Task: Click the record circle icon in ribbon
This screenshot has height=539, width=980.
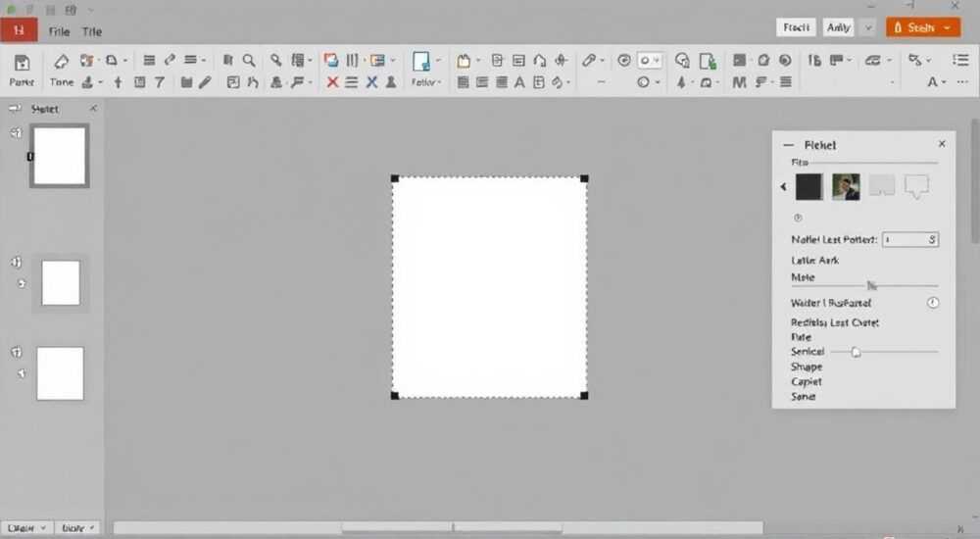Action: [x=785, y=60]
